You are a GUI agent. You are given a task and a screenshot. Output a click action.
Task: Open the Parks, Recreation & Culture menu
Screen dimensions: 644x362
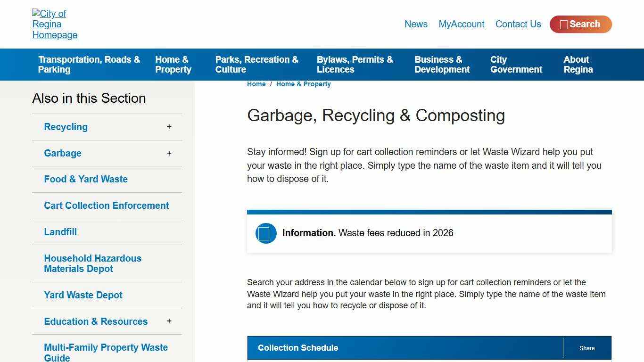coord(256,65)
